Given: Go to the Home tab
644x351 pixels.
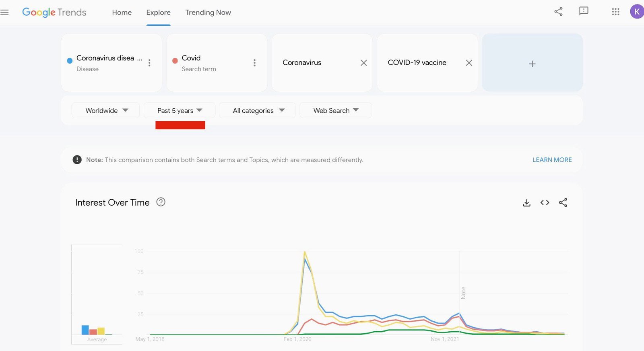Looking at the screenshot, I should [x=122, y=12].
